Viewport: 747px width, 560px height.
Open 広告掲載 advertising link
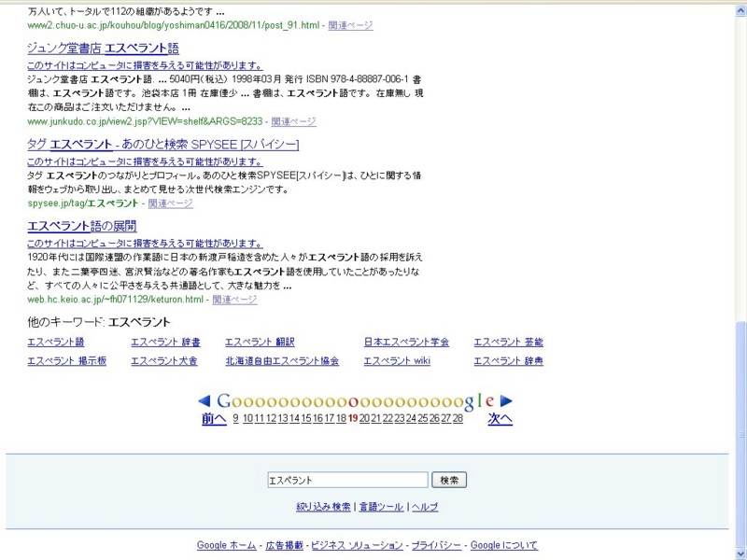point(285,545)
